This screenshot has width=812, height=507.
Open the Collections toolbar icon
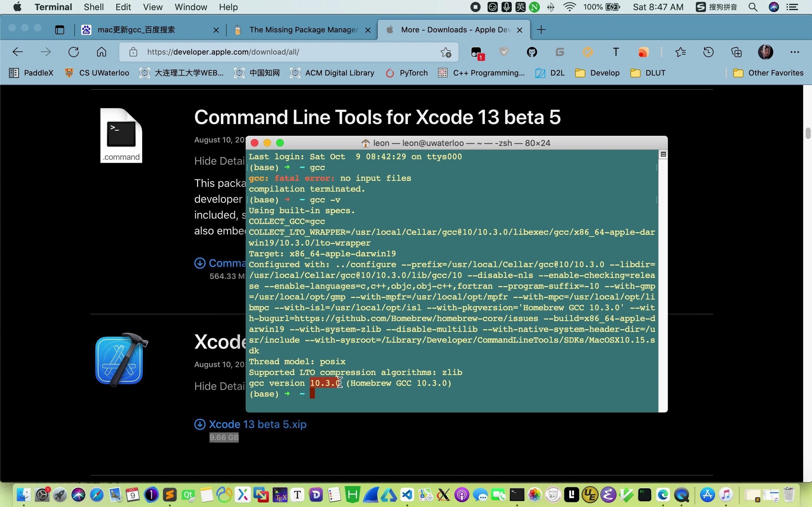(736, 52)
